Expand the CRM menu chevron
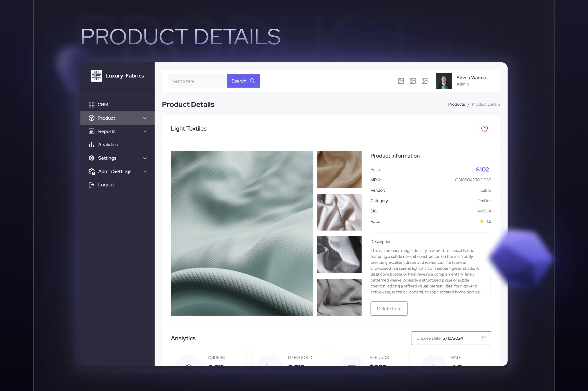Image resolution: width=588 pixels, height=391 pixels. (x=145, y=105)
